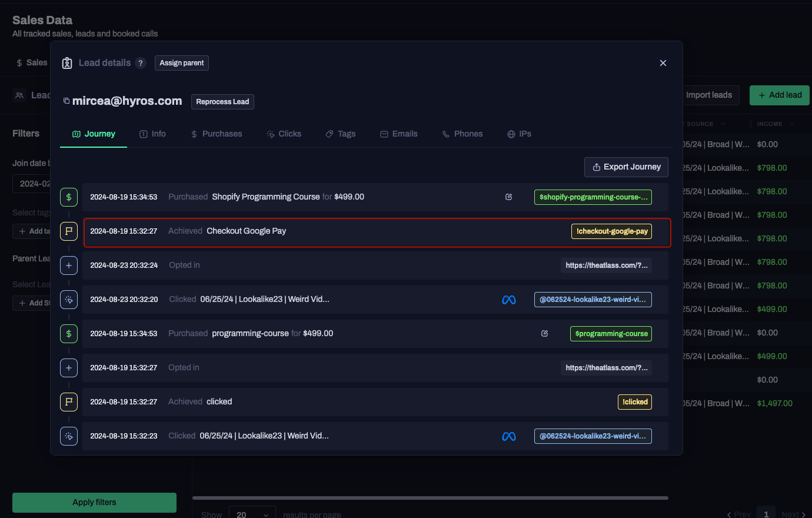Screen dimensions: 812x518
Task: Click the Export Journey button
Action: click(626, 167)
